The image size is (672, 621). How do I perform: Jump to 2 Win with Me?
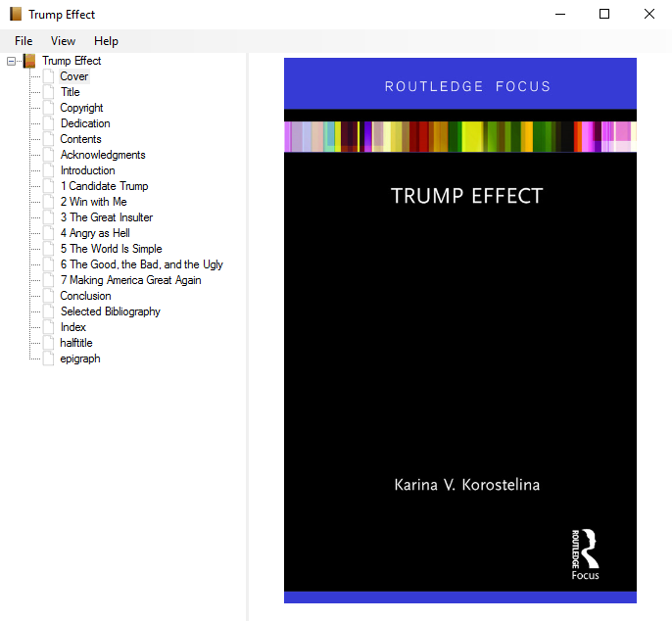point(93,202)
